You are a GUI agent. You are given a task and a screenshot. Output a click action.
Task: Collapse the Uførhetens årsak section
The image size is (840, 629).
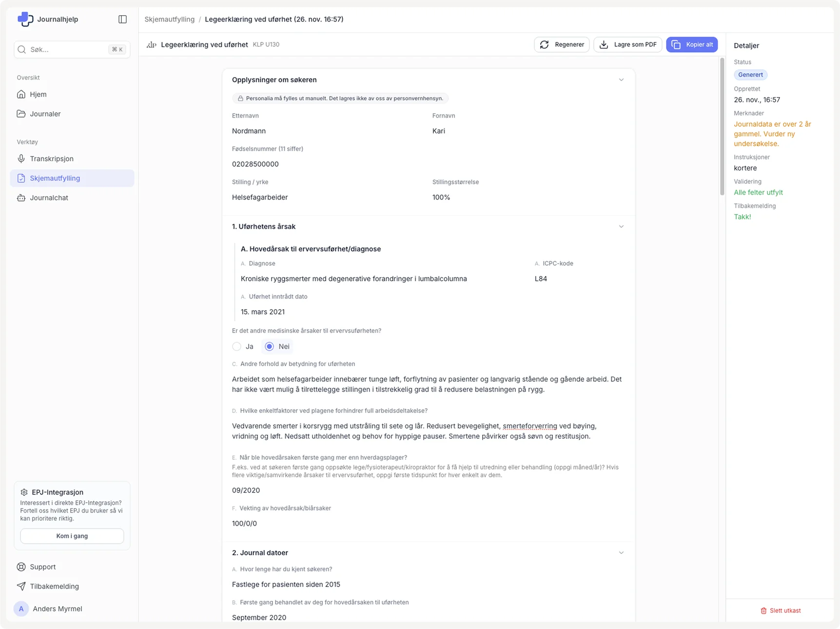pyautogui.click(x=621, y=227)
